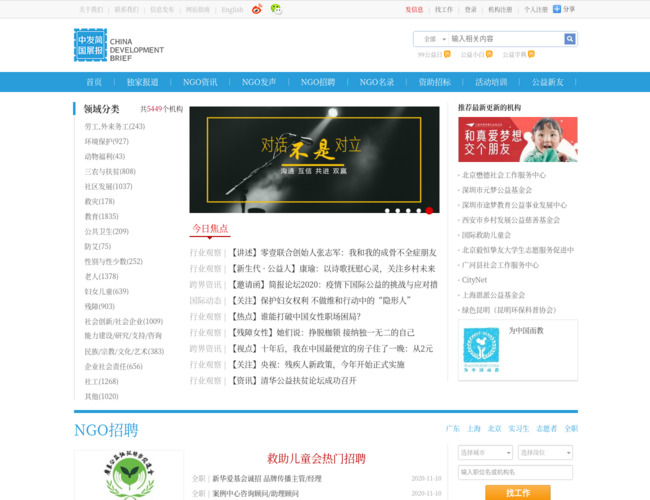Open 对话不是对立 banner image
The width and height of the screenshot is (650, 500).
(314, 160)
